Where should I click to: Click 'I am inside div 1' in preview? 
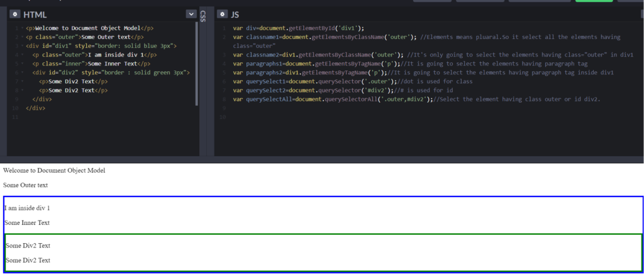click(27, 208)
